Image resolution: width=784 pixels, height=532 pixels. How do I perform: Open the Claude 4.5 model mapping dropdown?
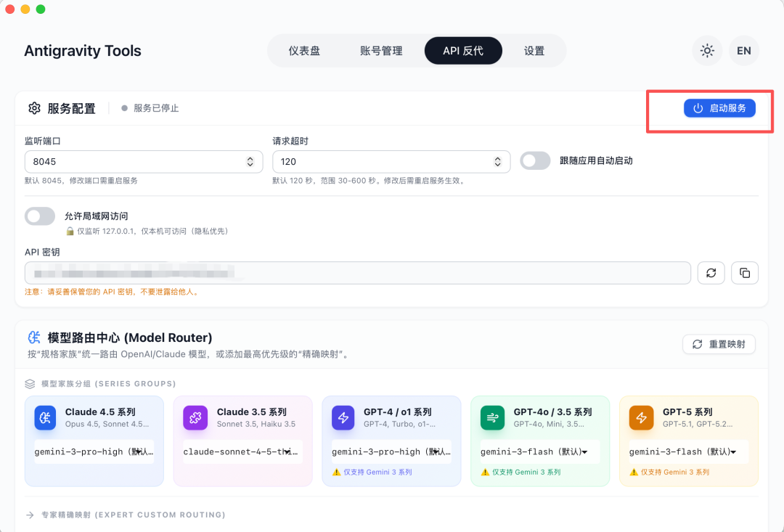click(x=94, y=451)
